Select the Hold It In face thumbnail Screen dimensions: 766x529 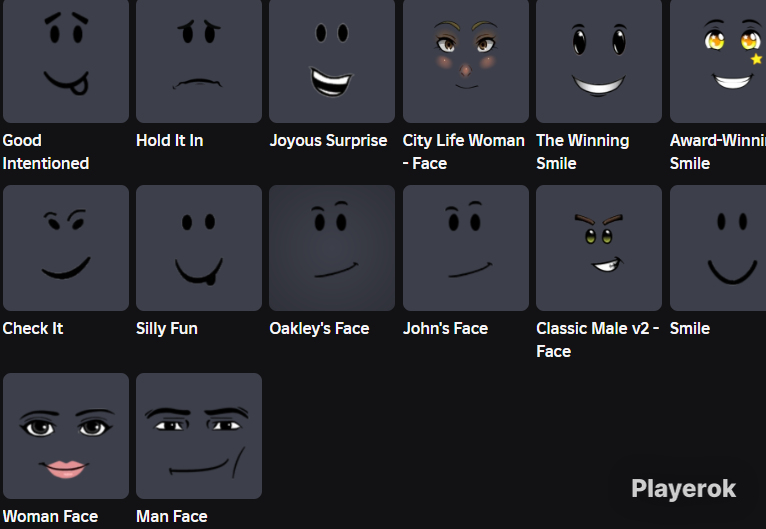point(199,61)
